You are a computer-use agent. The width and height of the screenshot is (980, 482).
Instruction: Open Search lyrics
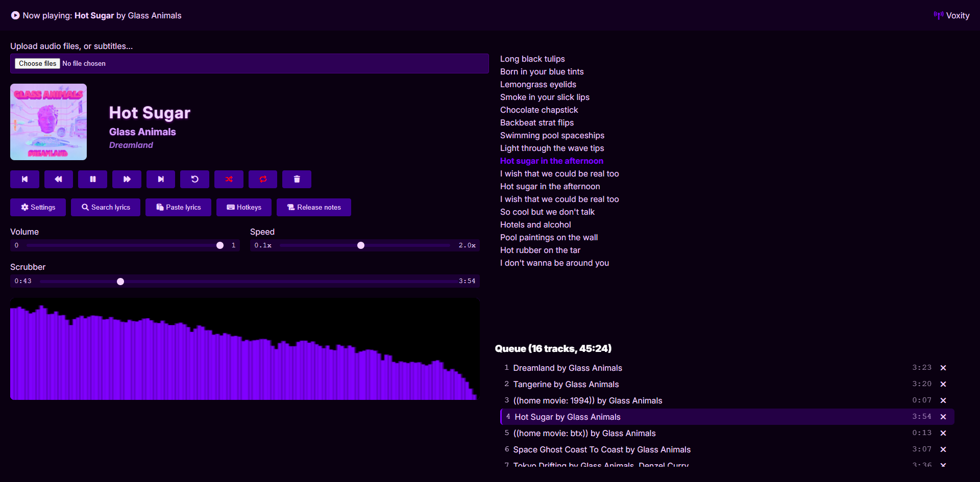click(106, 207)
